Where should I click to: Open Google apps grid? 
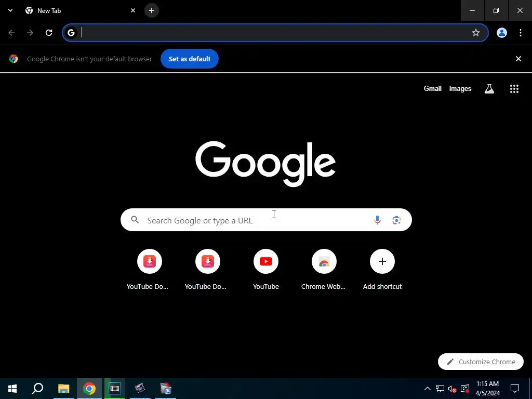coord(514,88)
